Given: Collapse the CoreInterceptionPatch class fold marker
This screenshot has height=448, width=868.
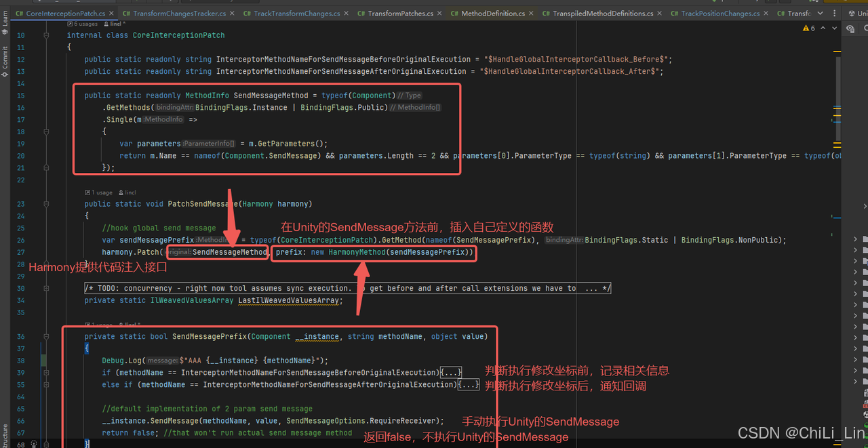Looking at the screenshot, I should pos(46,35).
